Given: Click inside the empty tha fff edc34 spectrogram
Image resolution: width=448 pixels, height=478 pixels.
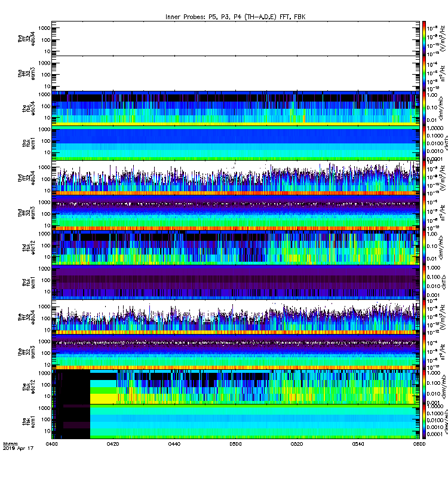Looking at the screenshot, I should click(x=235, y=38).
